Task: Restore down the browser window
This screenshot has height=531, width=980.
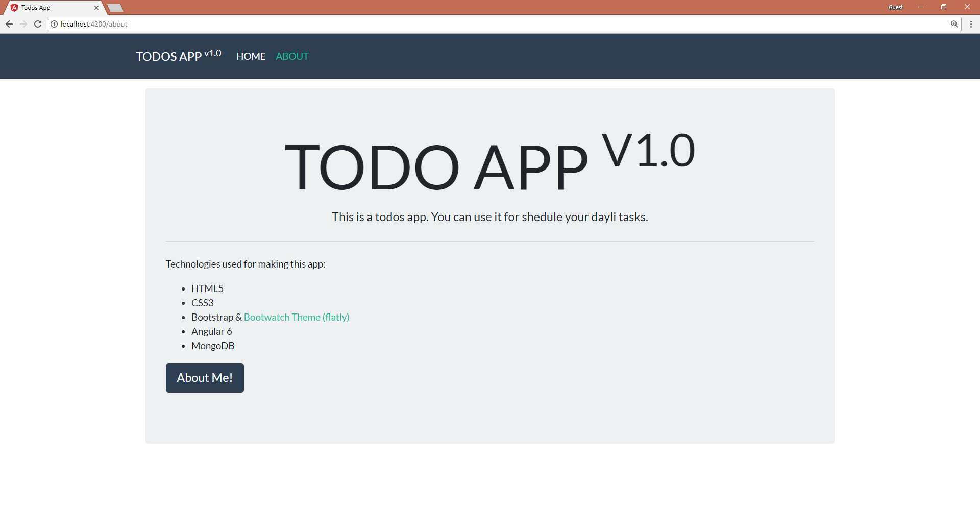Action: 944,7
